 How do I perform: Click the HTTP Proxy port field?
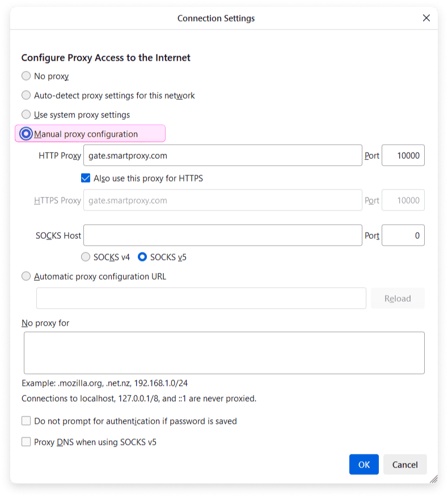pos(403,155)
